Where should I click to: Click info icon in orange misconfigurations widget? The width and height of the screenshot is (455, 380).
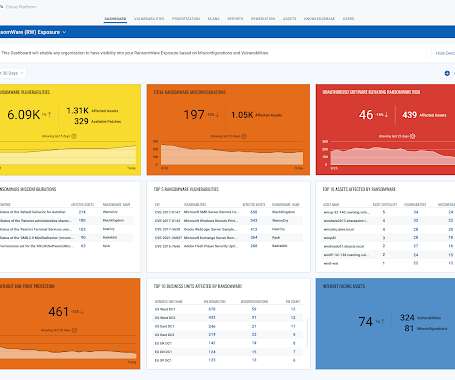[x=244, y=136]
